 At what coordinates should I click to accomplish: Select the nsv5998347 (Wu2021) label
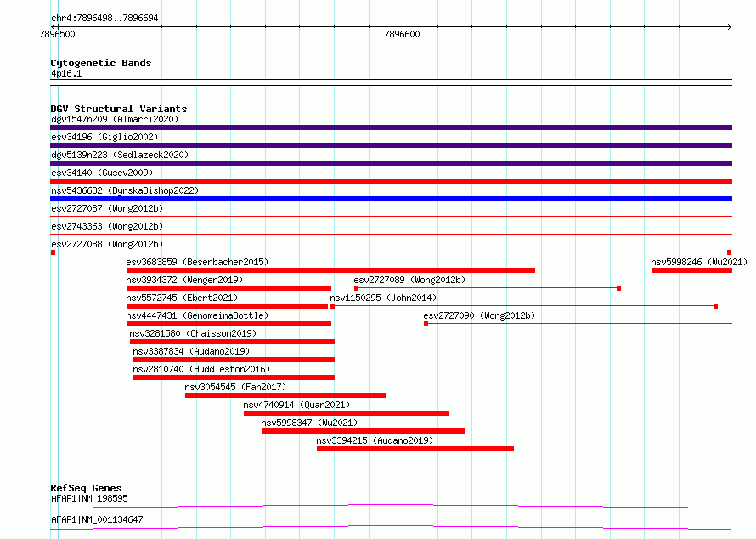(309, 423)
